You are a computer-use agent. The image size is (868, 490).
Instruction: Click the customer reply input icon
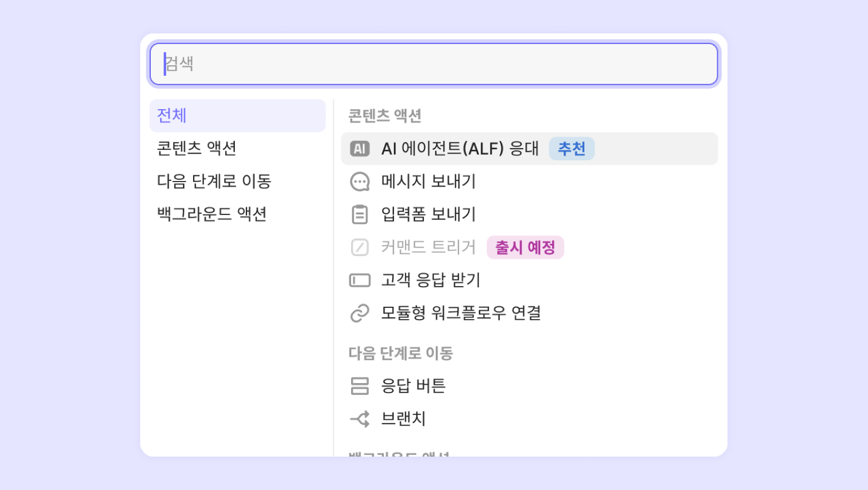point(359,280)
